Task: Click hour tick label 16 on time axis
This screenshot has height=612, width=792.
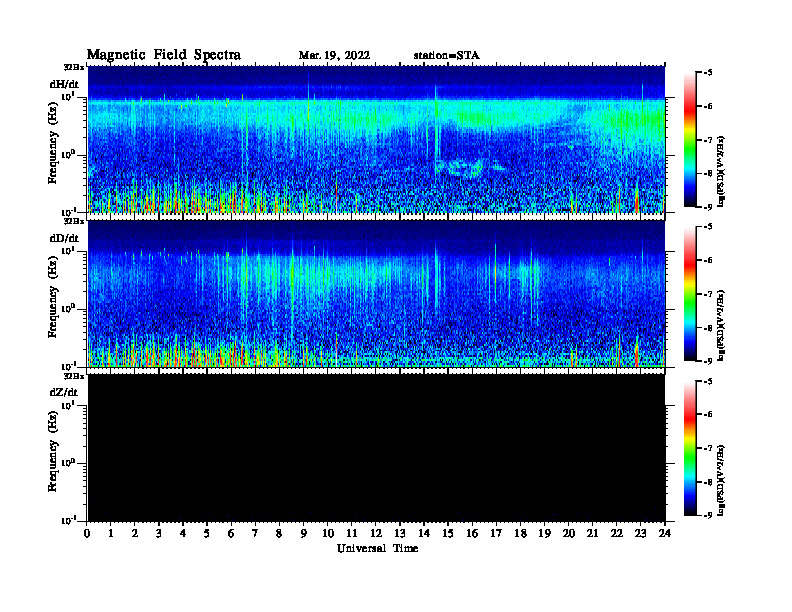Action: pos(472,534)
